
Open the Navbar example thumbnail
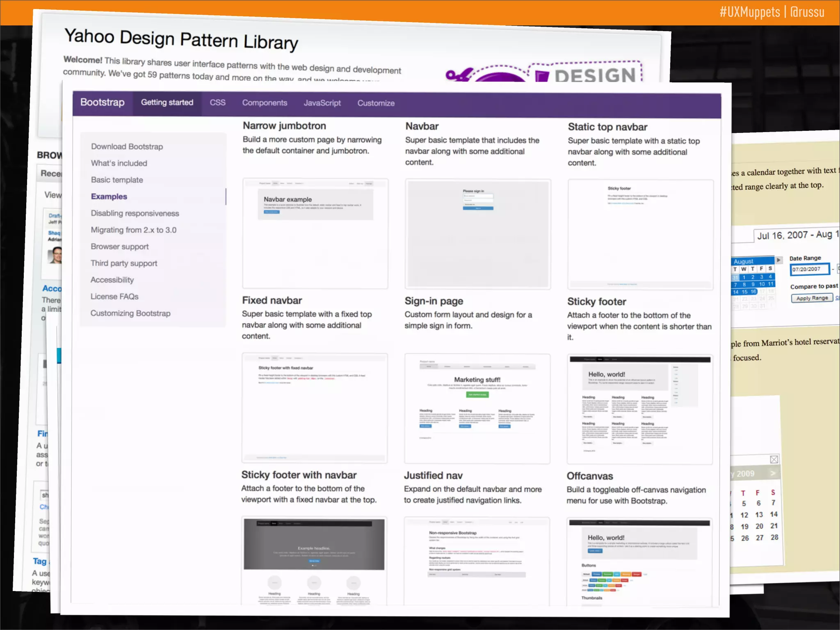[315, 233]
